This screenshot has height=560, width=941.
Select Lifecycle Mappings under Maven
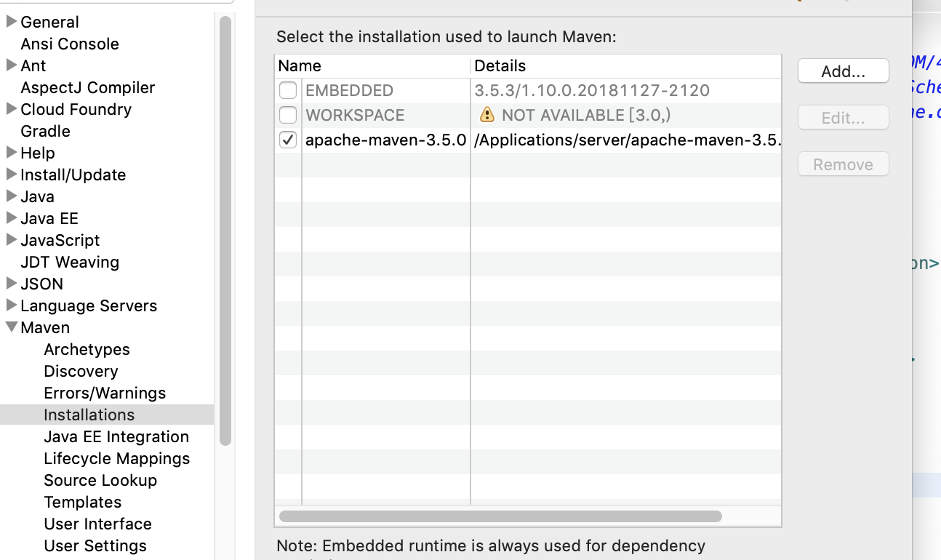(x=117, y=458)
